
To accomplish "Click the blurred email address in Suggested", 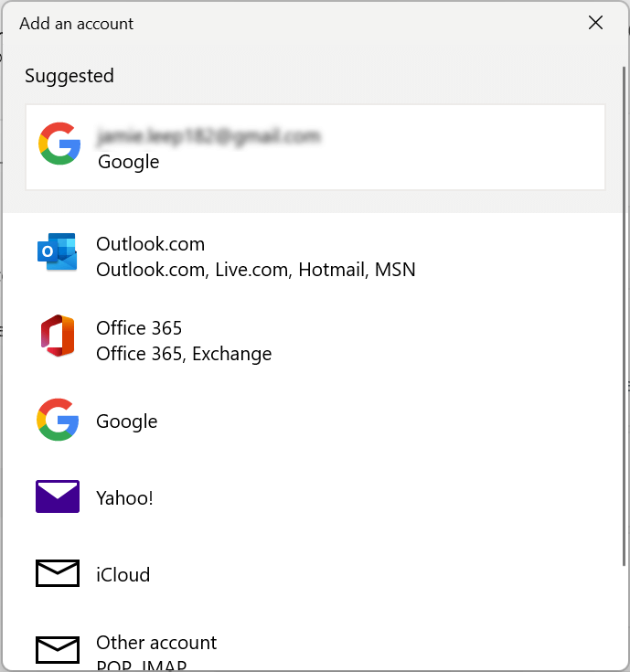I will [x=209, y=136].
